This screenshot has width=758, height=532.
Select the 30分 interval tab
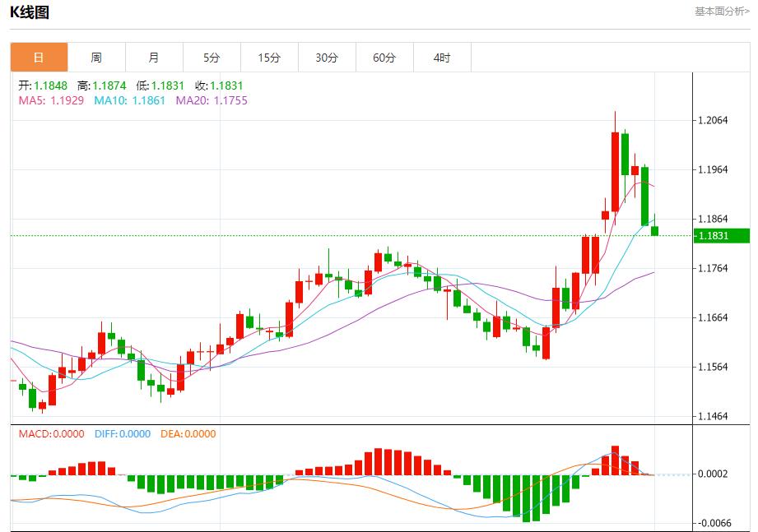point(327,58)
